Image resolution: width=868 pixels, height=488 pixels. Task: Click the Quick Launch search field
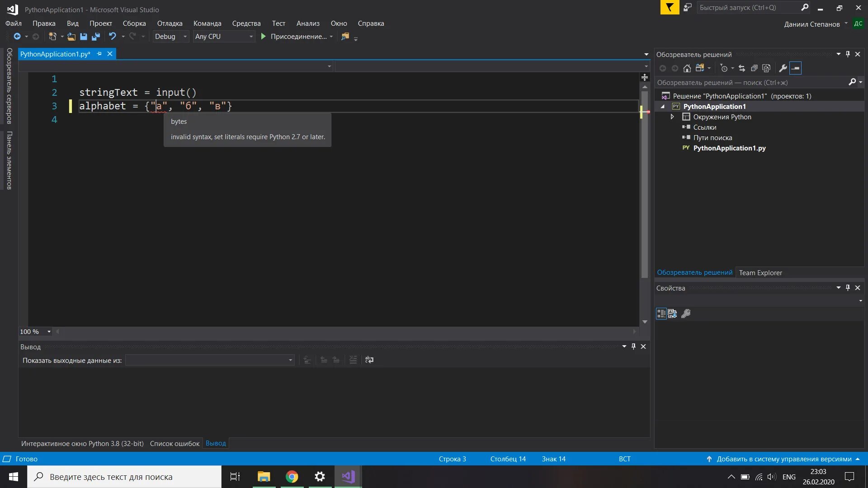click(x=748, y=7)
